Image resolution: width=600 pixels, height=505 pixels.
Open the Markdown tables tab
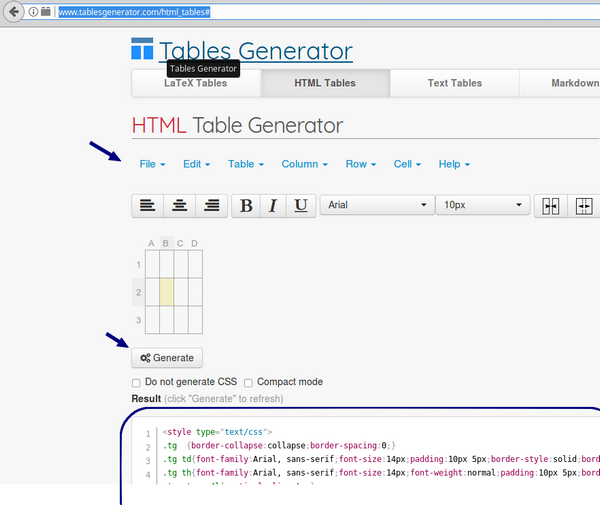click(559, 83)
